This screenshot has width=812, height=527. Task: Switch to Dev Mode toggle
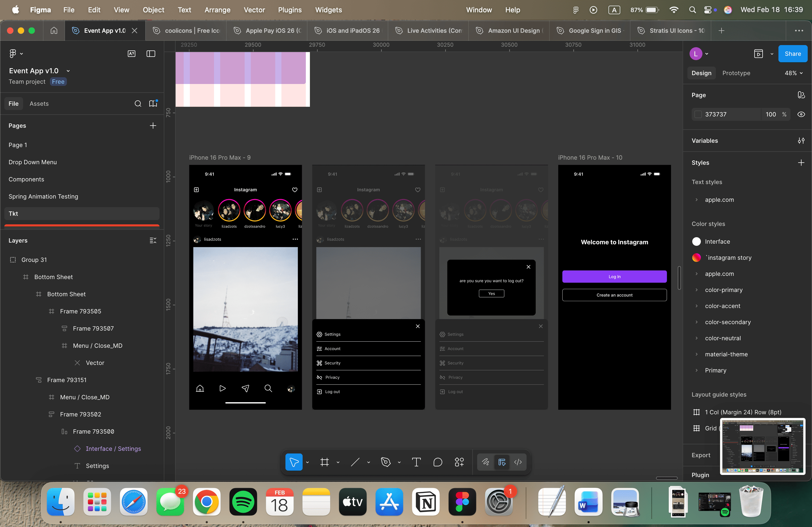[x=518, y=462]
